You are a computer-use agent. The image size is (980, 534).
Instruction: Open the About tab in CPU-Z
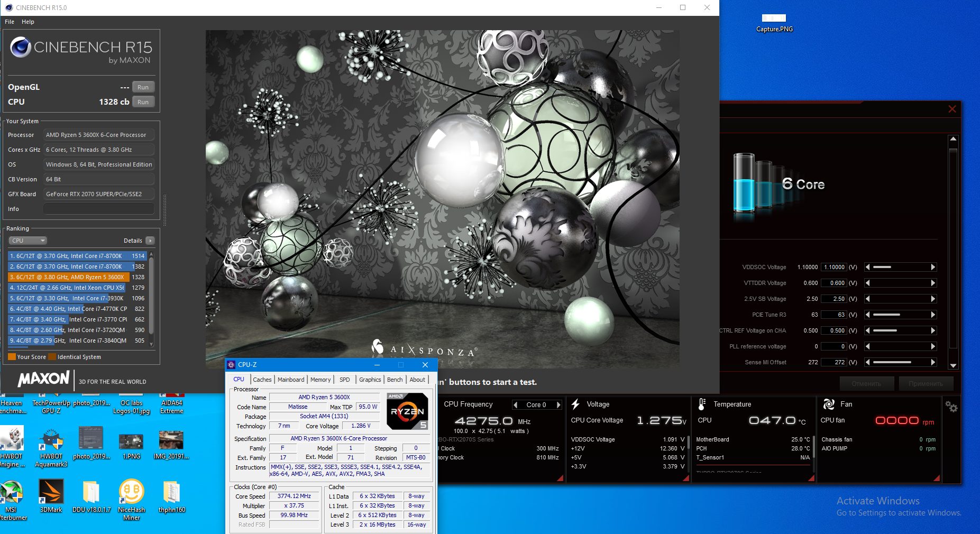click(x=417, y=380)
